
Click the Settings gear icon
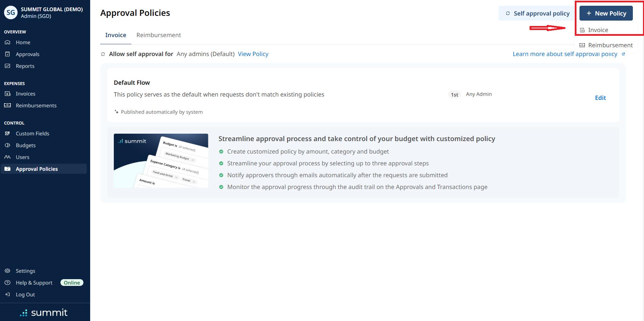[7, 271]
